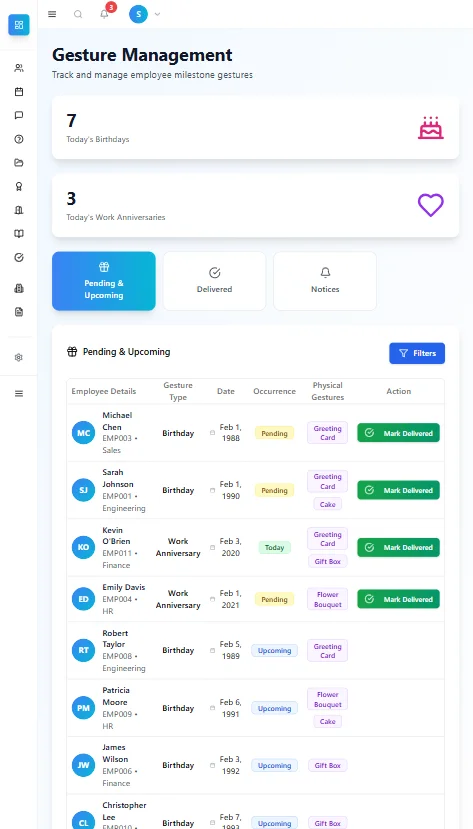Click the Cake tag in Sarah Johnson's row
The height and width of the screenshot is (829, 473).
(328, 504)
